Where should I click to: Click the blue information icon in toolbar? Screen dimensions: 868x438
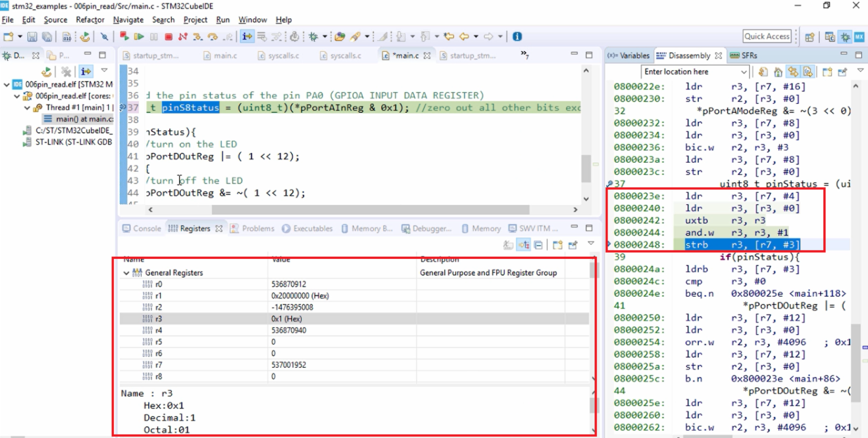(517, 37)
